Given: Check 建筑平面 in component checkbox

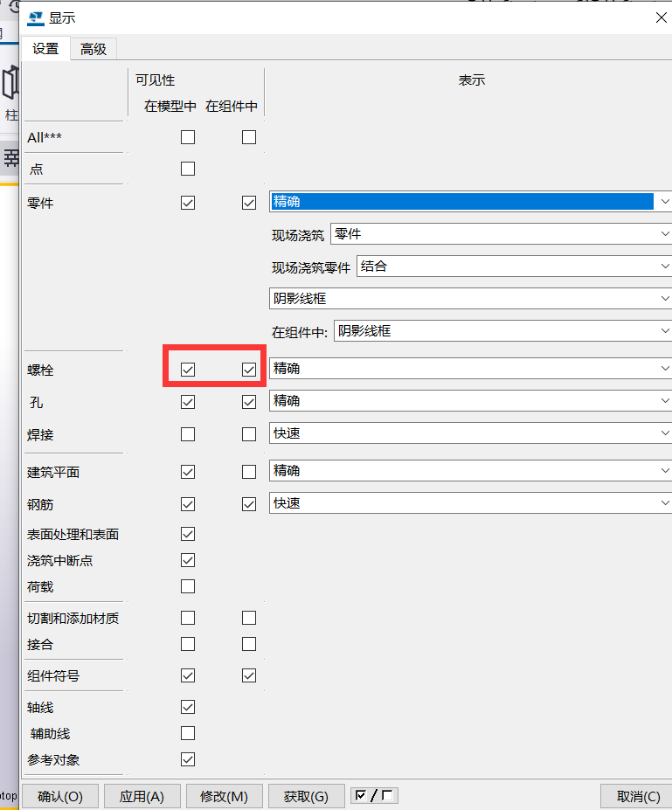Looking at the screenshot, I should [249, 472].
